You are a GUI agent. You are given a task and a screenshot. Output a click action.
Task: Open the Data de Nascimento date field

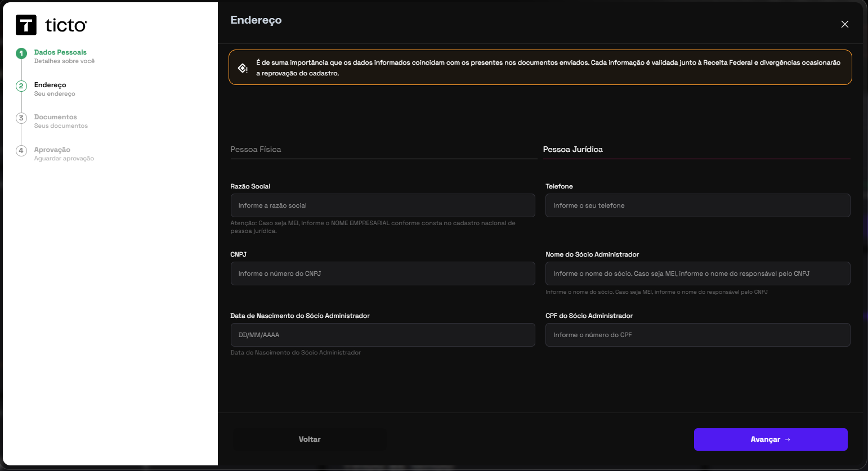[x=382, y=335]
